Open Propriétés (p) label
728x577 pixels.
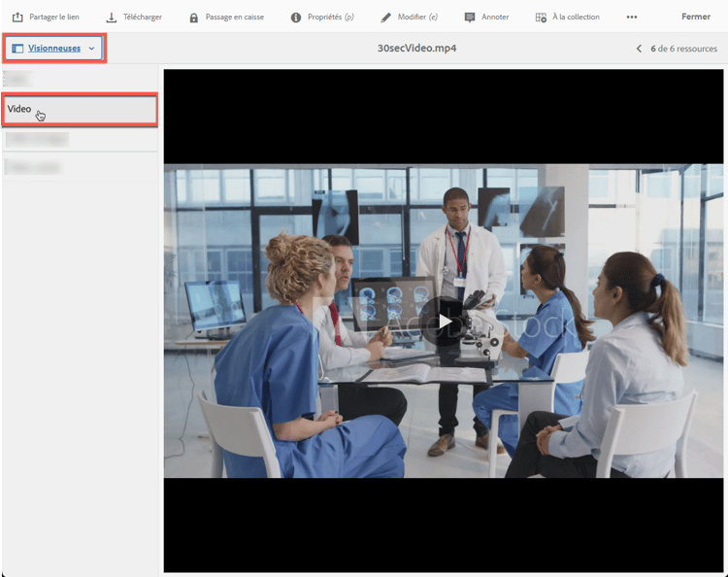click(331, 17)
